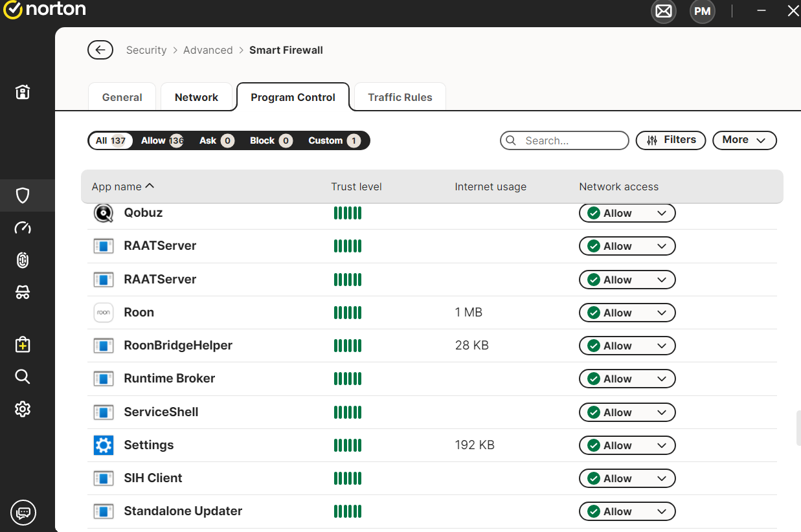Click the back arrow button
The width and height of the screenshot is (801, 532).
[x=100, y=50]
